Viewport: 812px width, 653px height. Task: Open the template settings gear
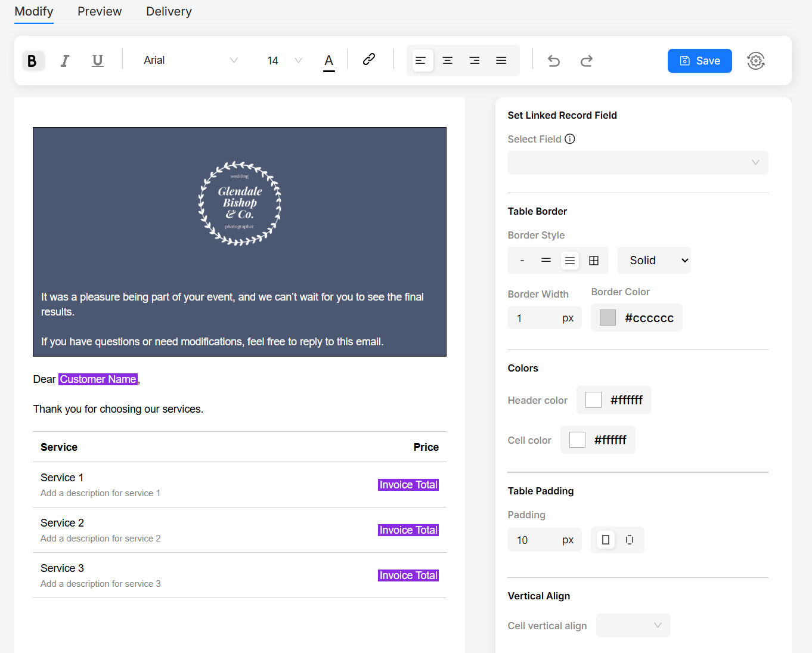[756, 61]
